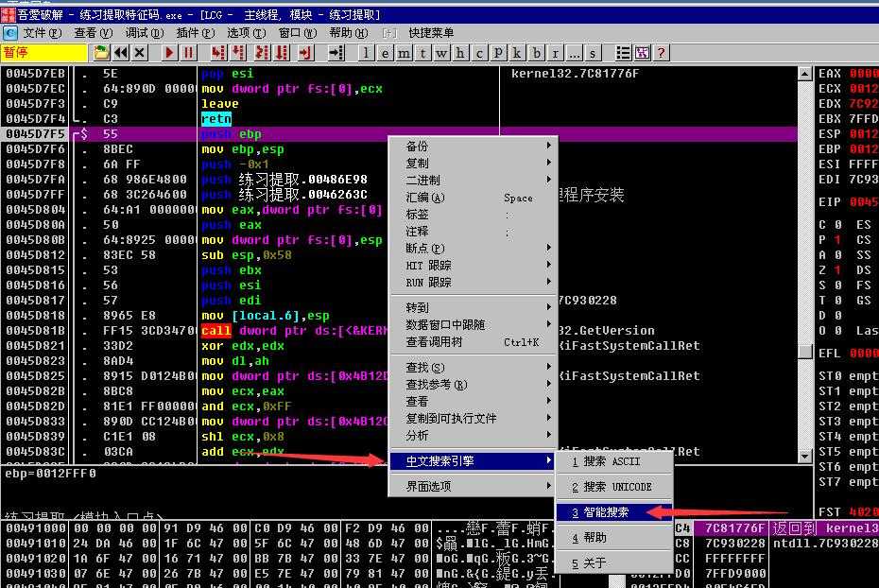Click the disassembly scrollbar down arrow
The height and width of the screenshot is (588, 879).
[804, 457]
